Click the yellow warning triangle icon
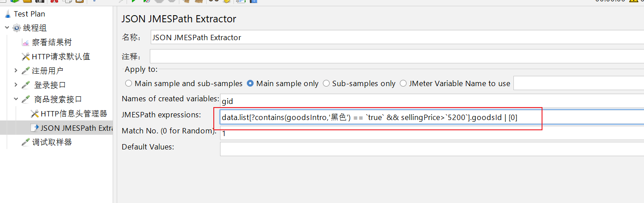The width and height of the screenshot is (644, 203). (x=633, y=1)
